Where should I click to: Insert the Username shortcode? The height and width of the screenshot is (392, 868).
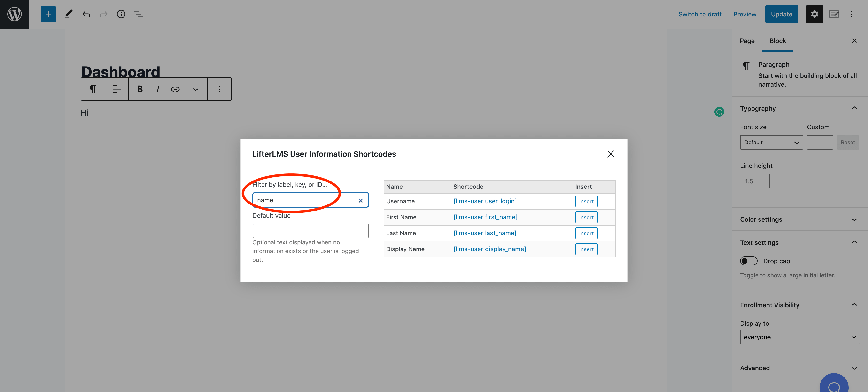click(x=586, y=201)
